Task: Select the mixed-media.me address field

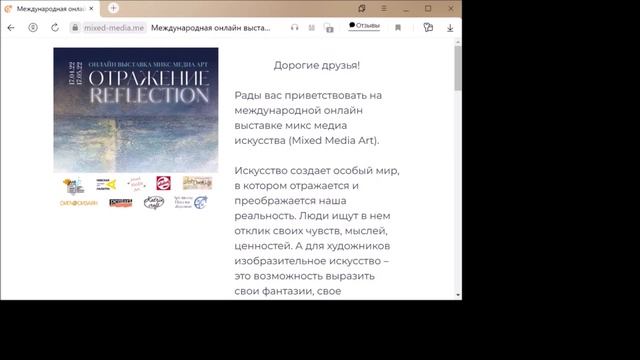Action: 114,28
